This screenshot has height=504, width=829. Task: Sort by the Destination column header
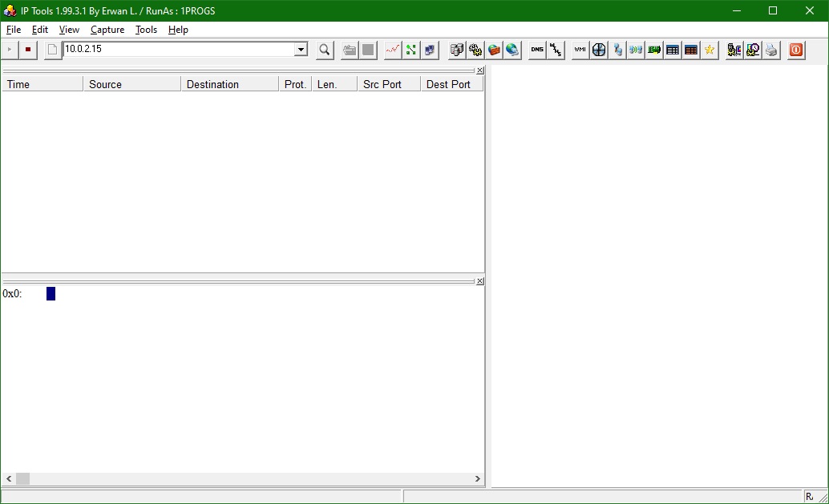[x=230, y=84]
